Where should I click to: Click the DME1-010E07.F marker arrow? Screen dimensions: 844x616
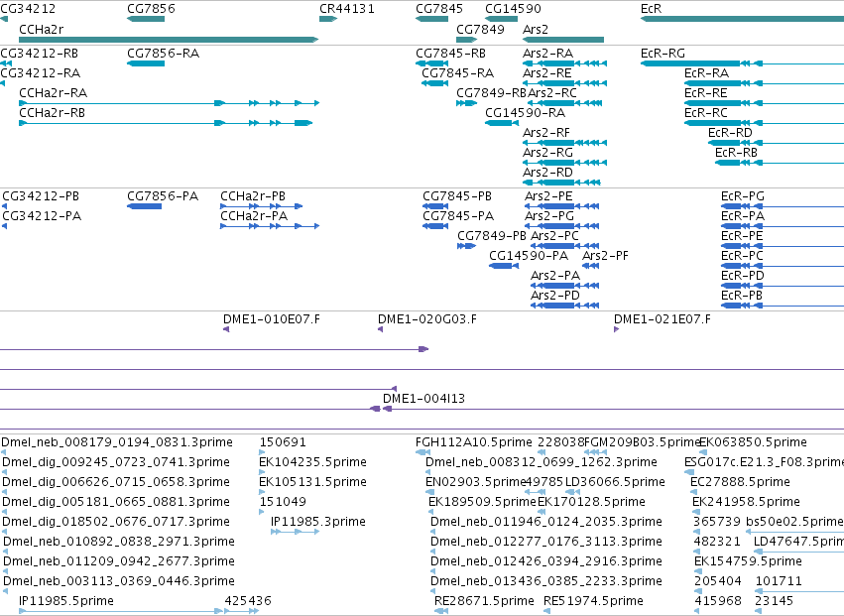(226, 329)
